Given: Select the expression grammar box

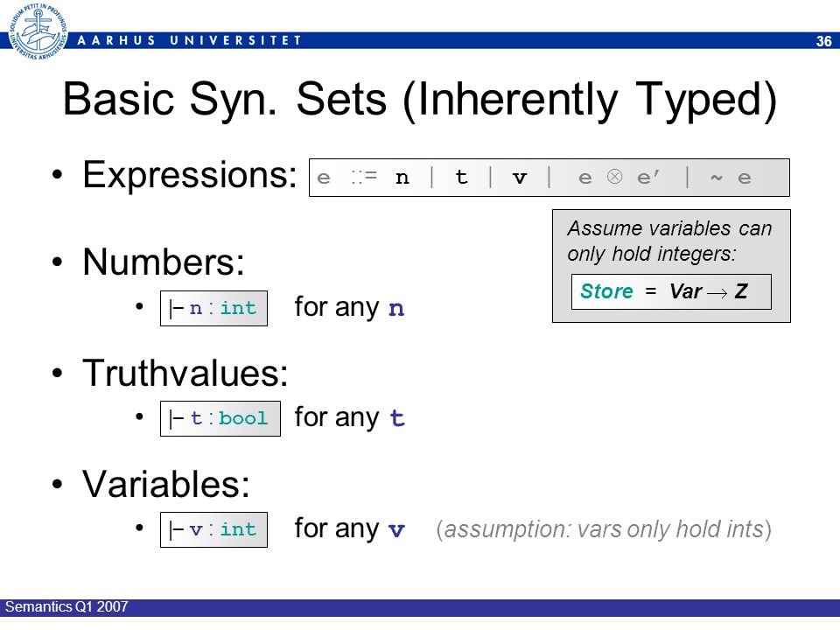Looking at the screenshot, I should click(549, 178).
